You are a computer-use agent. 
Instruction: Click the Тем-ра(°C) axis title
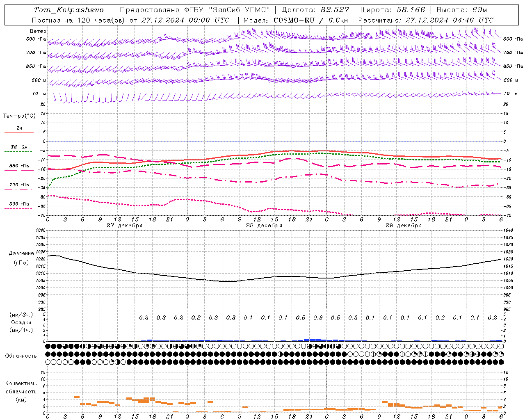click(19, 116)
